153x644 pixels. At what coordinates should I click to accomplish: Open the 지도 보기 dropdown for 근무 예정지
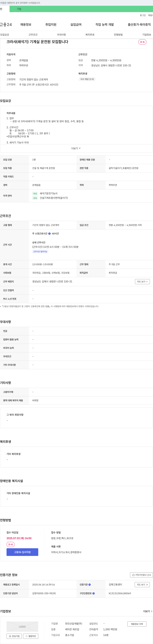[x=142, y=281]
